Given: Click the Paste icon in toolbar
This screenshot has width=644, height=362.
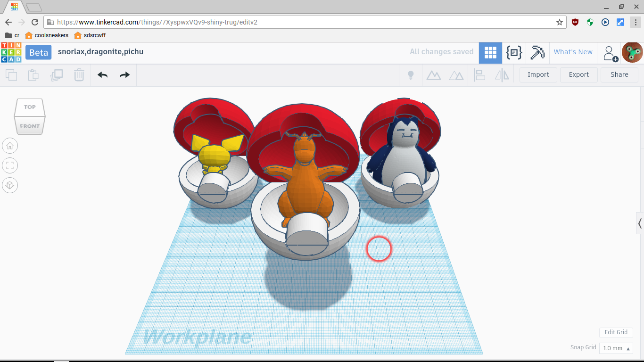Looking at the screenshot, I should [33, 75].
